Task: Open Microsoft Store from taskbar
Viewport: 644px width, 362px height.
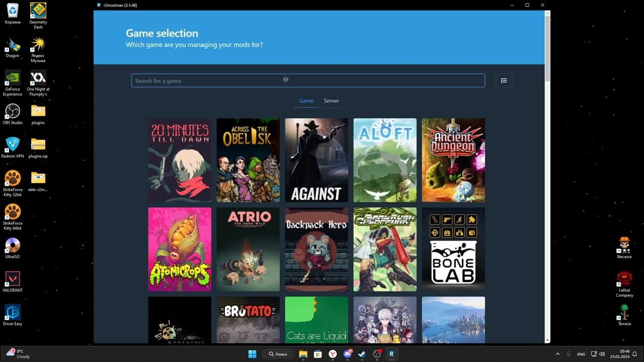Action: point(318,354)
